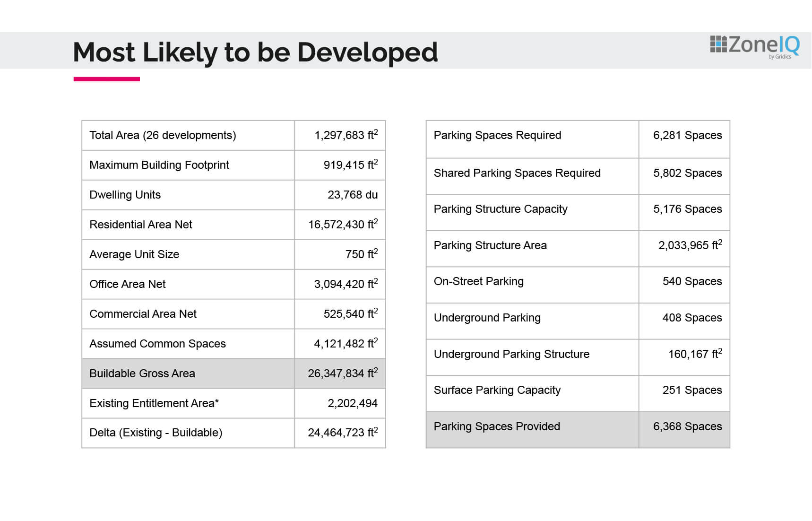The image size is (812, 521).
Task: Select the Average Unit Size row
Action: tap(233, 254)
